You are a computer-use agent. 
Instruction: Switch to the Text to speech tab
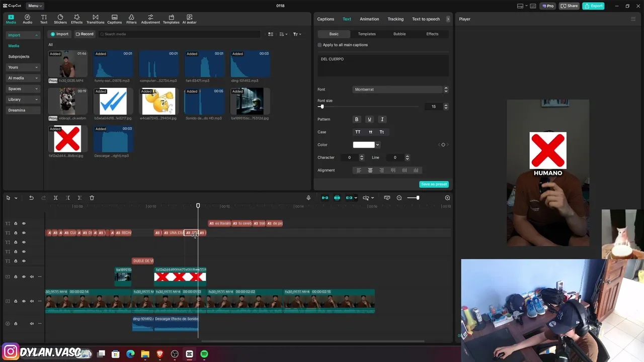[x=426, y=19]
